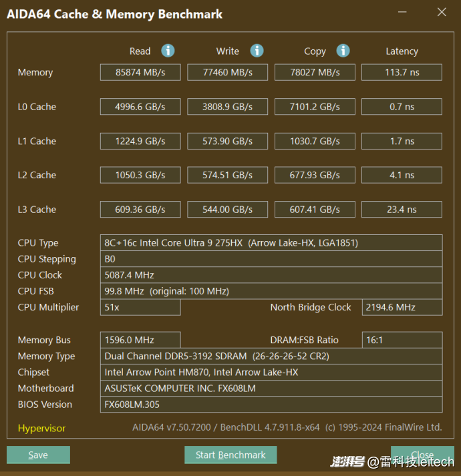Select Memory read value 85874 MB/s
This screenshot has width=461, height=476.
[140, 72]
